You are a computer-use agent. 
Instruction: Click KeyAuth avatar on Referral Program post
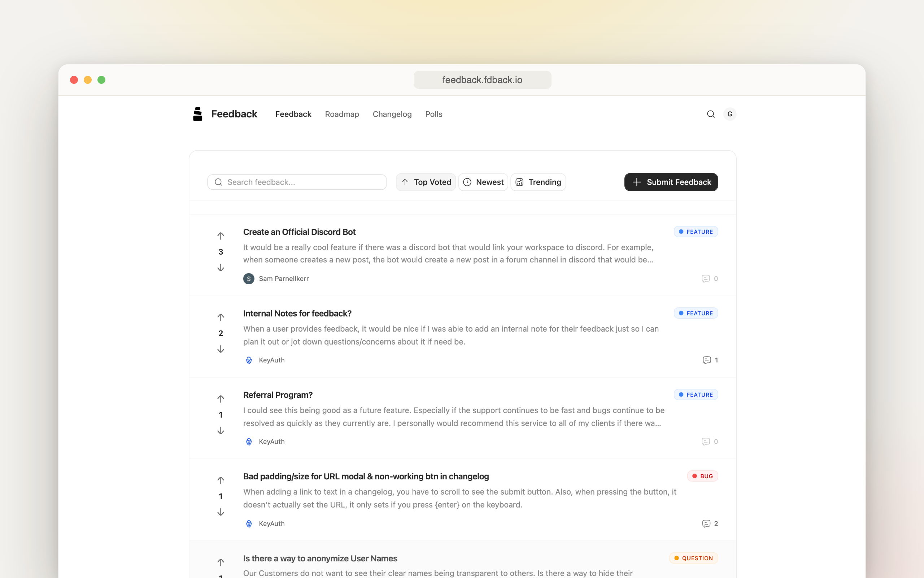click(249, 441)
